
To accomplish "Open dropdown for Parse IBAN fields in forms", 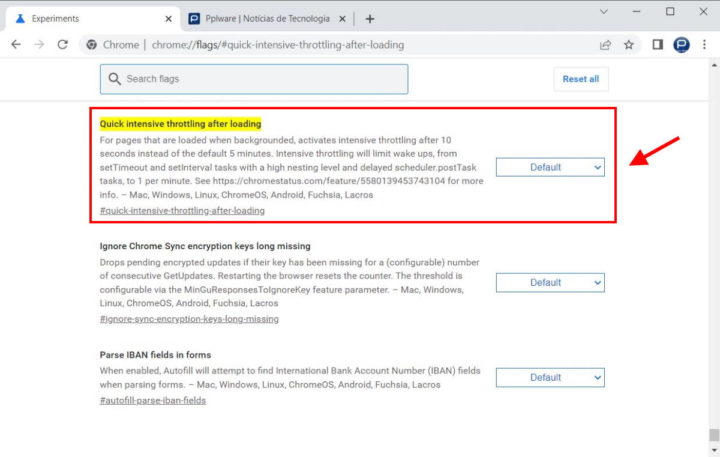I will click(x=550, y=377).
